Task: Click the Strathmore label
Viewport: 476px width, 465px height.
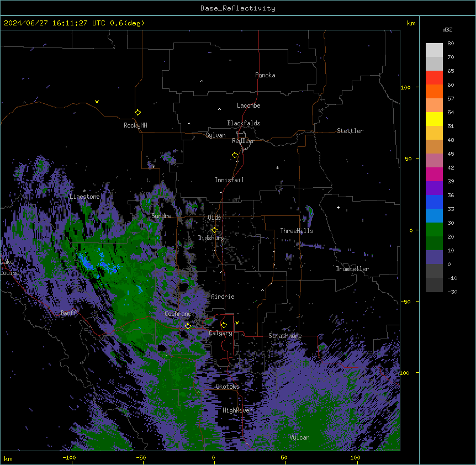Action: (x=285, y=336)
